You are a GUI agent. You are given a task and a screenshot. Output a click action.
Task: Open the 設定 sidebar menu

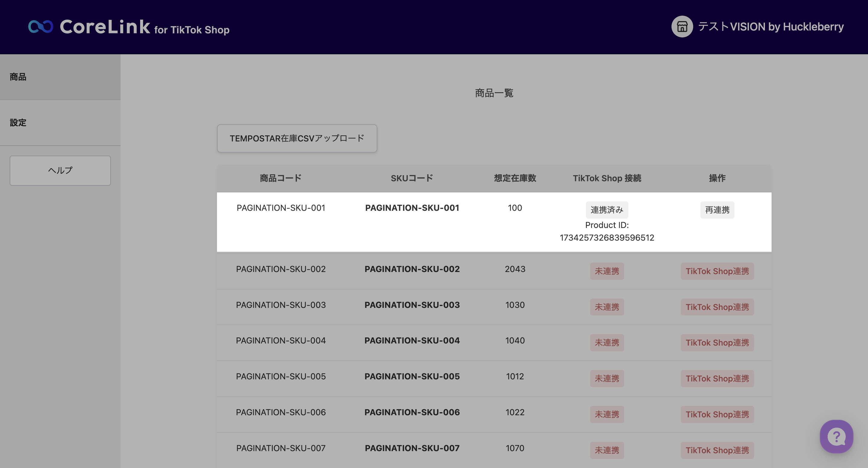coord(18,122)
